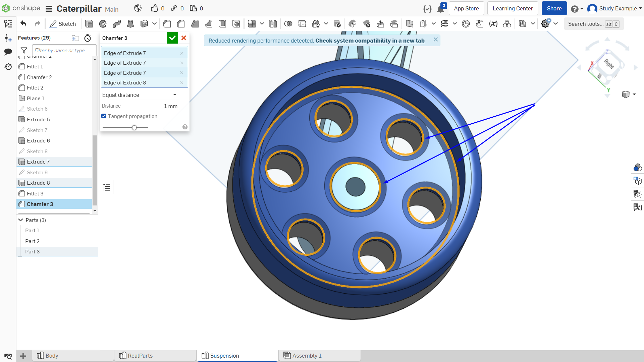Open the Composite part tool
Viewport: 644px width, 362px height.
507,24
